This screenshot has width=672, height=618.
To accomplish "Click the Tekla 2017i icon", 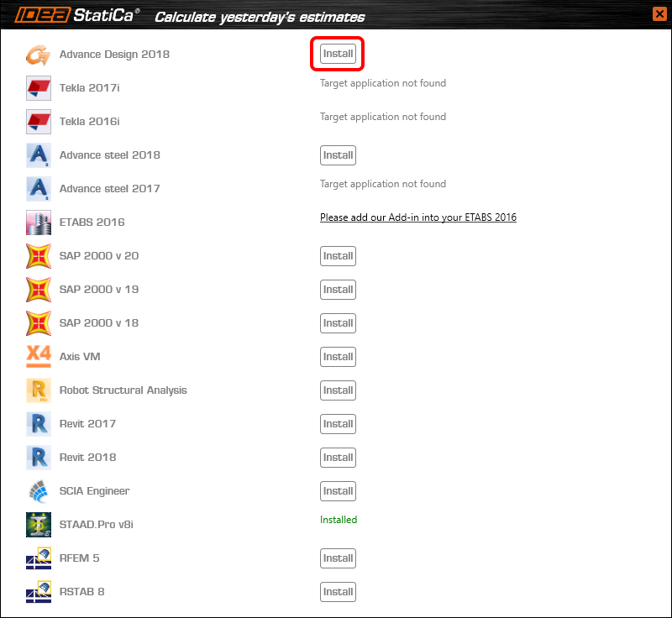I will click(38, 88).
